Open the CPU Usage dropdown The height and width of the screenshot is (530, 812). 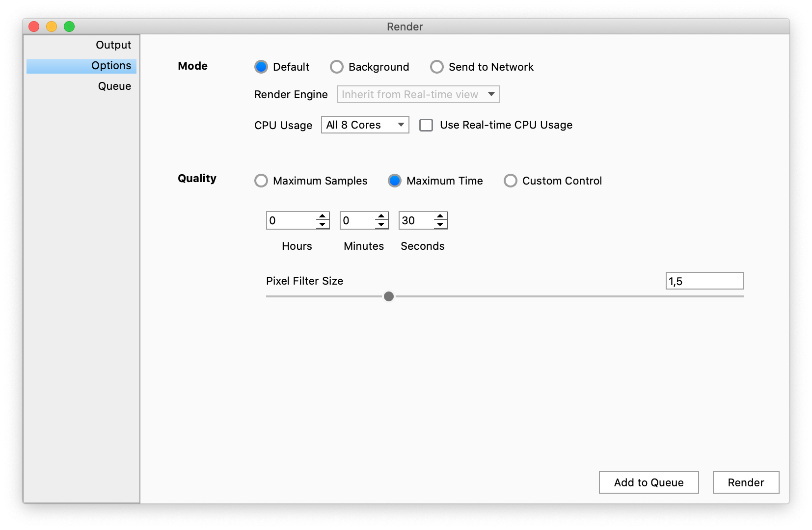click(365, 125)
